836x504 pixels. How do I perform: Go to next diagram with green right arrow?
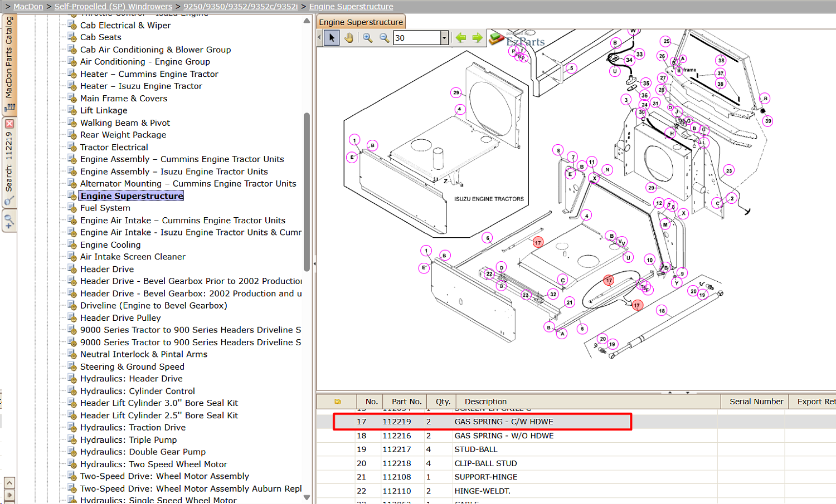(478, 38)
